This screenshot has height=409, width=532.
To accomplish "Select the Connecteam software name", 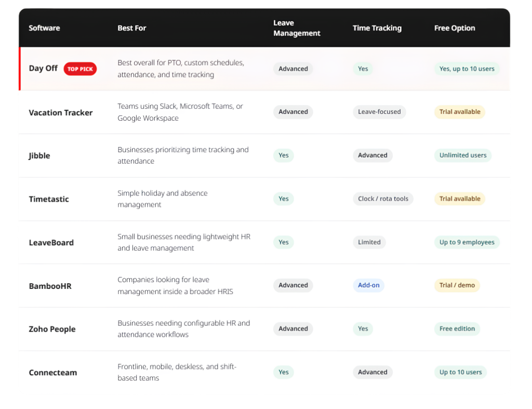I will [x=53, y=373].
